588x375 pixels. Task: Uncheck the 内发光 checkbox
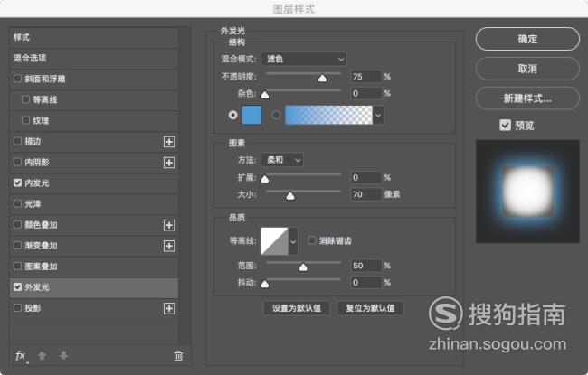(x=17, y=183)
